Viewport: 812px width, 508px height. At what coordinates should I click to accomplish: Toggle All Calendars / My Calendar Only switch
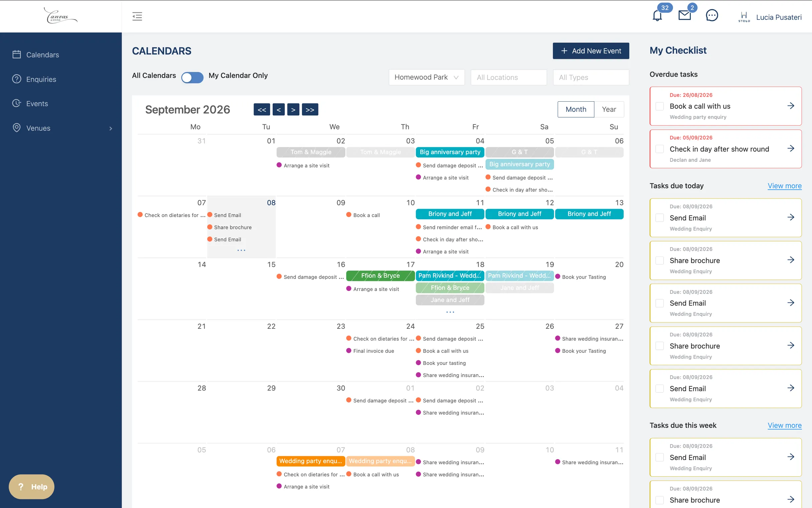tap(192, 77)
